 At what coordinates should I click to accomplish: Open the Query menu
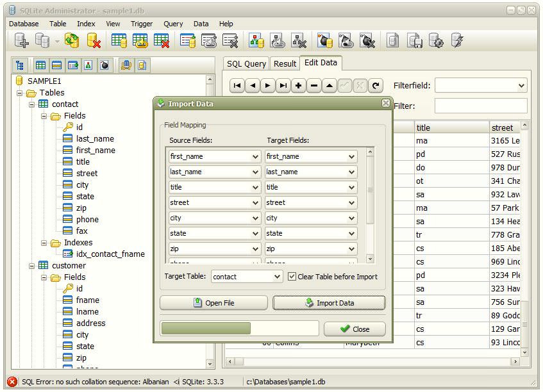[172, 24]
